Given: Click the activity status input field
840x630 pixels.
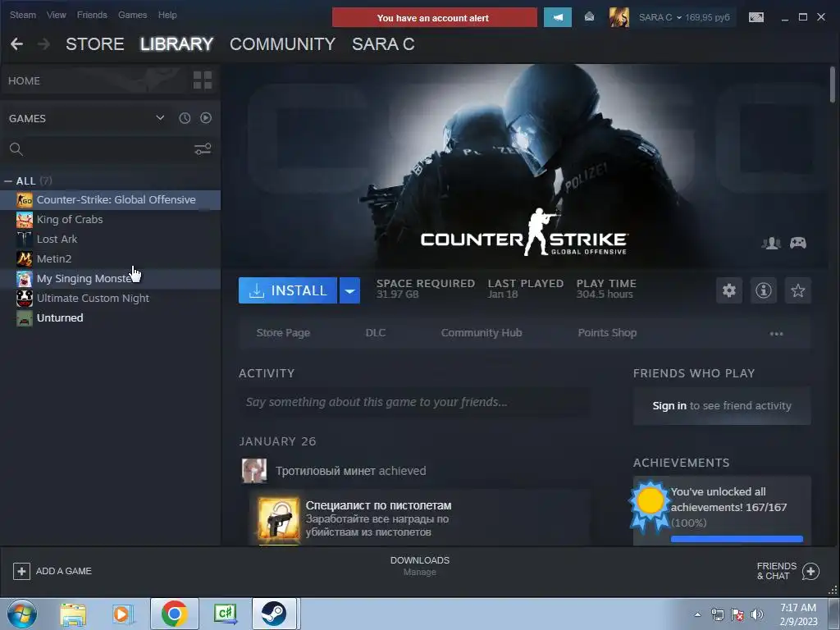Looking at the screenshot, I should [x=414, y=402].
